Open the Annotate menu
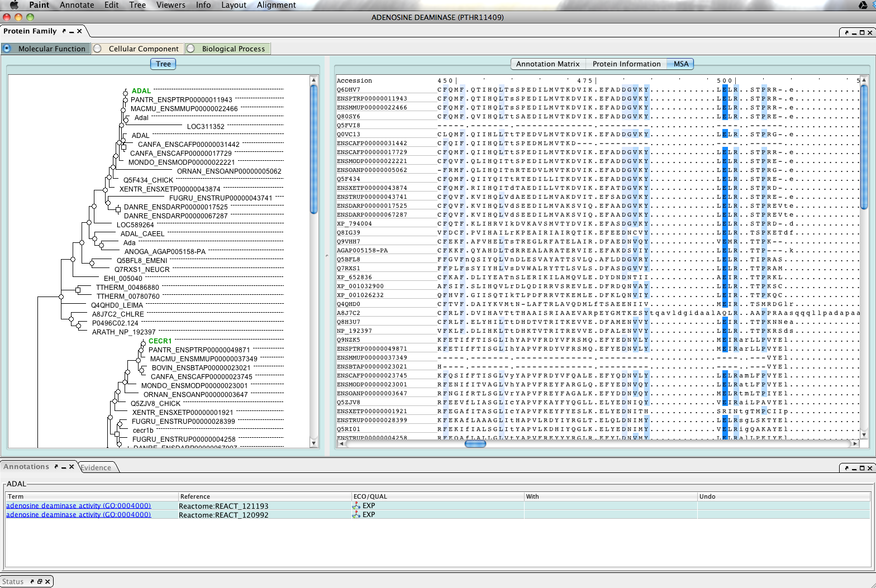The width and height of the screenshot is (876, 588). [x=77, y=5]
